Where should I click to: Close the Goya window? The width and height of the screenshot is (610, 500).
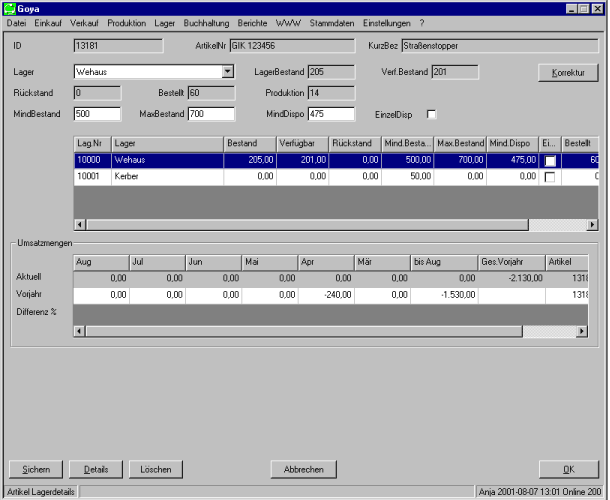(597, 9)
